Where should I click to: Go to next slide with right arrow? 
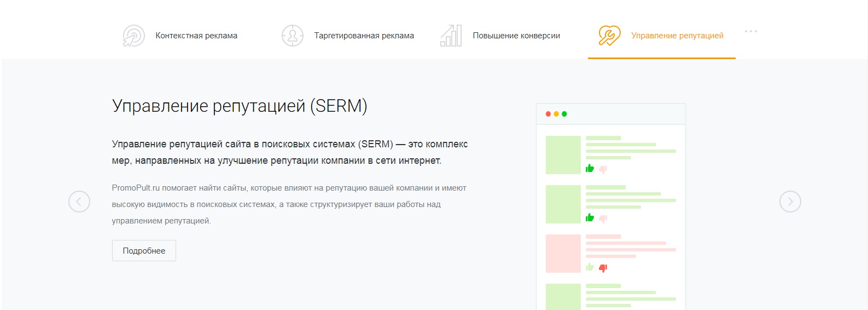[790, 202]
